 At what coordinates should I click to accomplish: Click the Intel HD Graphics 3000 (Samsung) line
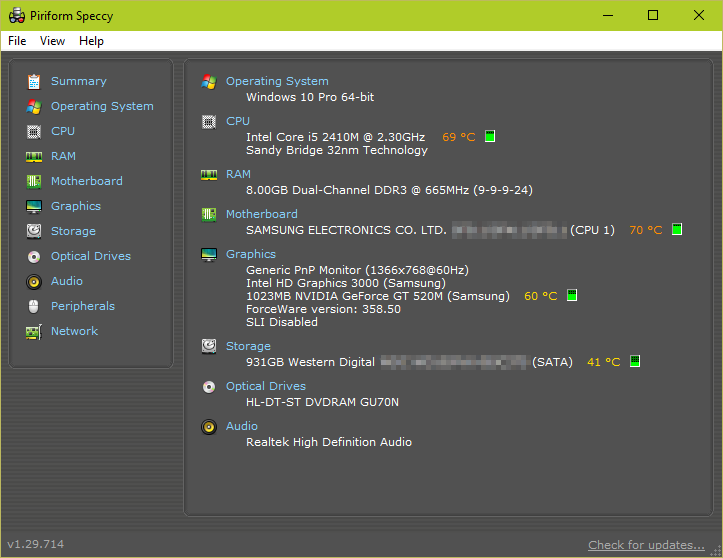(346, 283)
